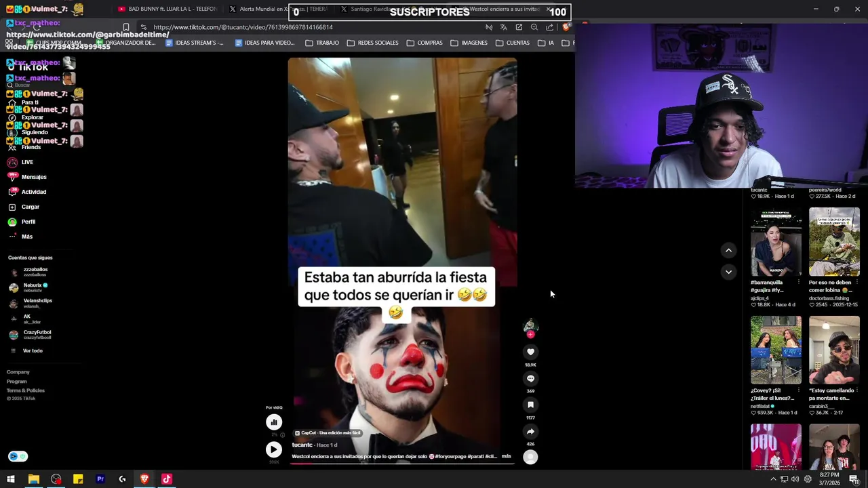Open the yellow sticky notes taskbar icon
Image resolution: width=868 pixels, height=488 pixels.
point(78,479)
